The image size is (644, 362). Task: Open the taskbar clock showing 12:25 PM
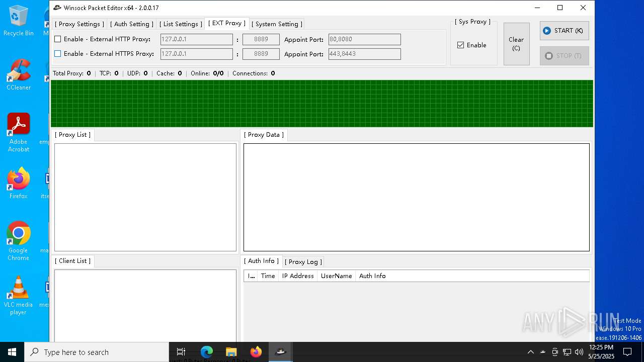point(601,352)
